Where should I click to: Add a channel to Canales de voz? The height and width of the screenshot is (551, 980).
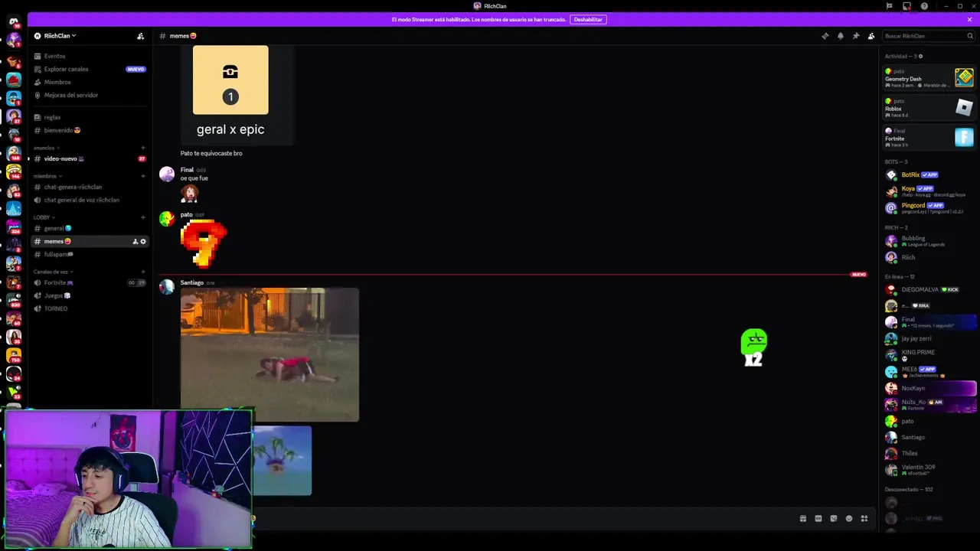click(x=143, y=272)
